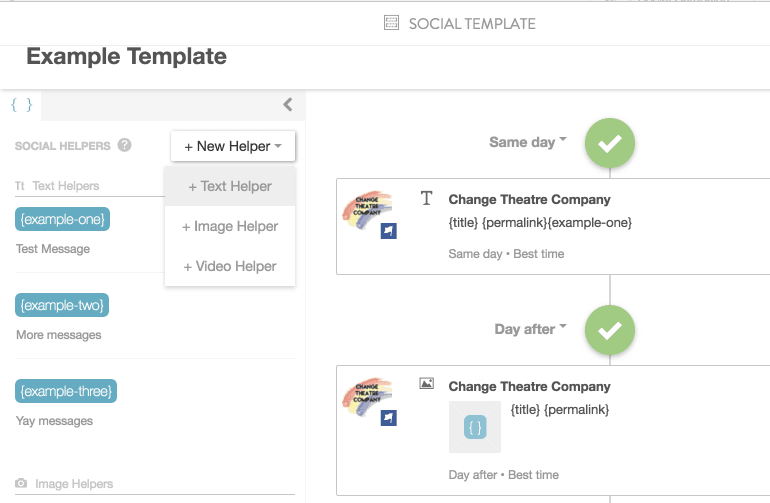
Task: Choose Image Helper from the menu
Action: point(230,226)
